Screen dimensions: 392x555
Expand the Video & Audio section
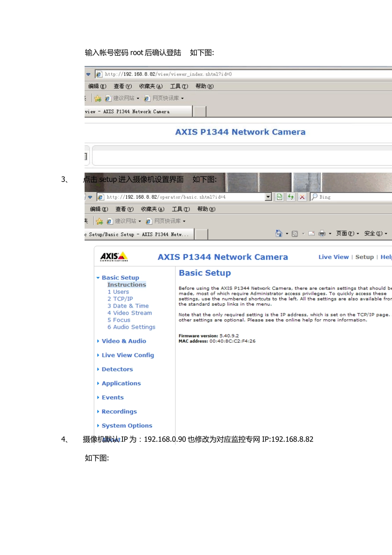(98, 341)
